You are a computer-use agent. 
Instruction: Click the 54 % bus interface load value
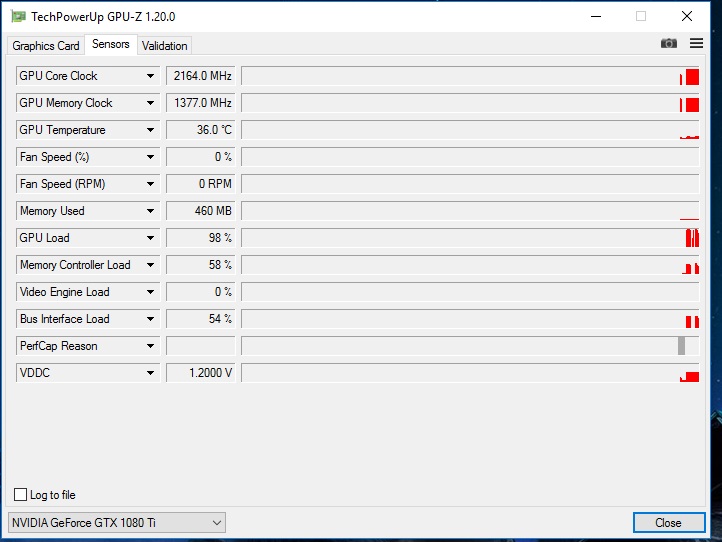[201, 319]
